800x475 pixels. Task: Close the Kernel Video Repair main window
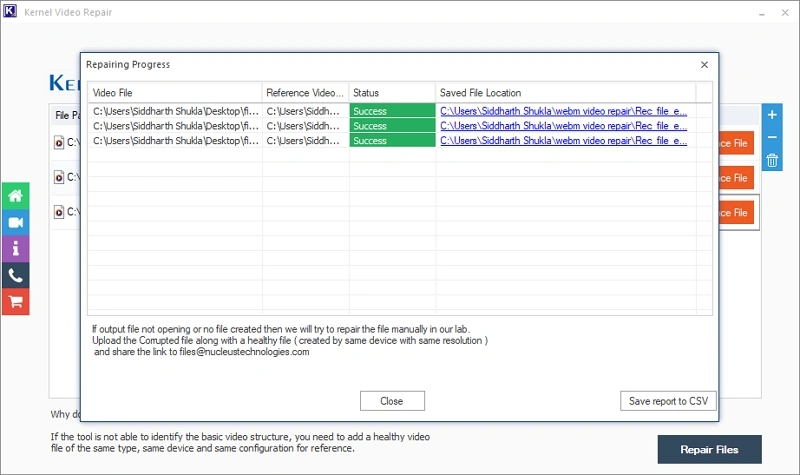(x=785, y=13)
